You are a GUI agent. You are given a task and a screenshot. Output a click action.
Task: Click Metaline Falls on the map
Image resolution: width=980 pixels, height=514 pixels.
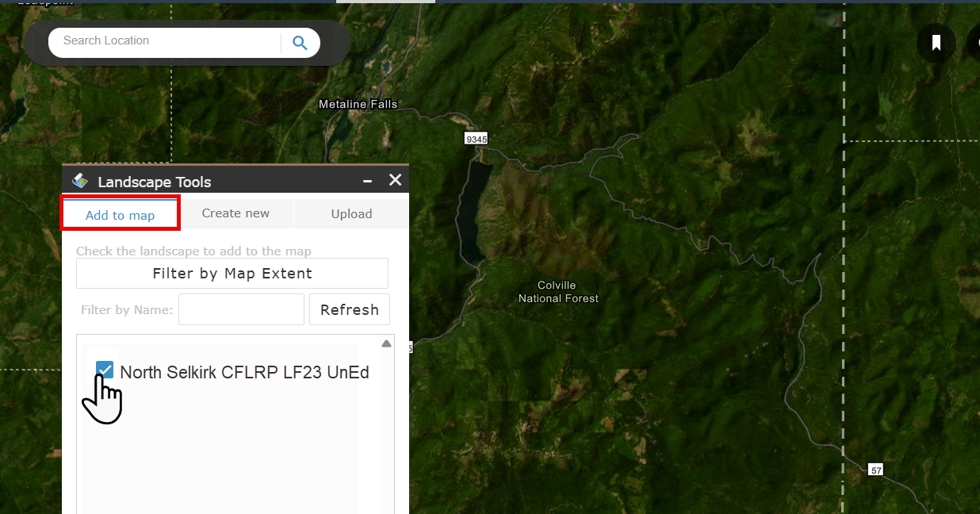358,104
